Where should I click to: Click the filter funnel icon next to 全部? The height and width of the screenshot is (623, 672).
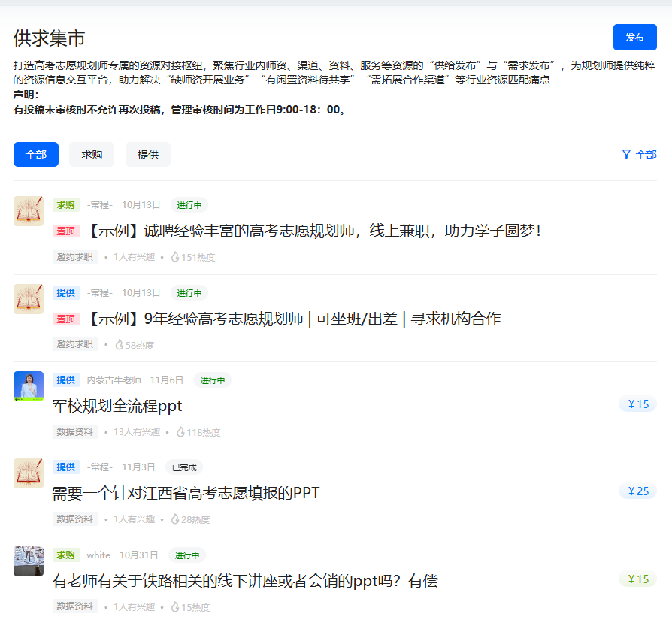click(627, 154)
